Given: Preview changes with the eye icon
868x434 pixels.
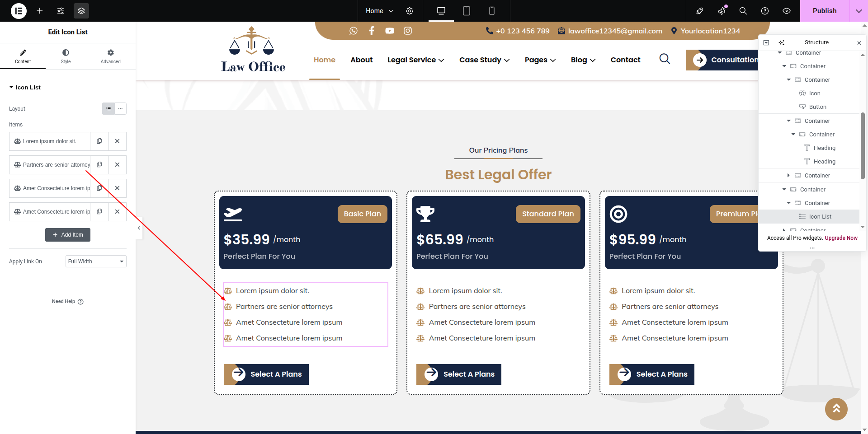Looking at the screenshot, I should point(787,11).
